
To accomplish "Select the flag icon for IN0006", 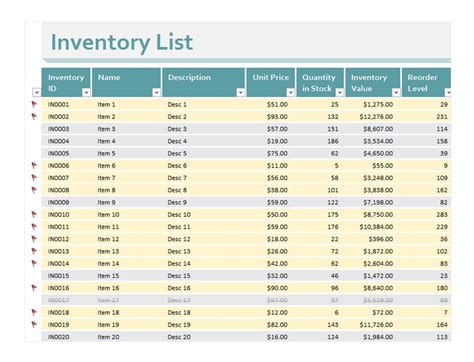I will (x=34, y=165).
